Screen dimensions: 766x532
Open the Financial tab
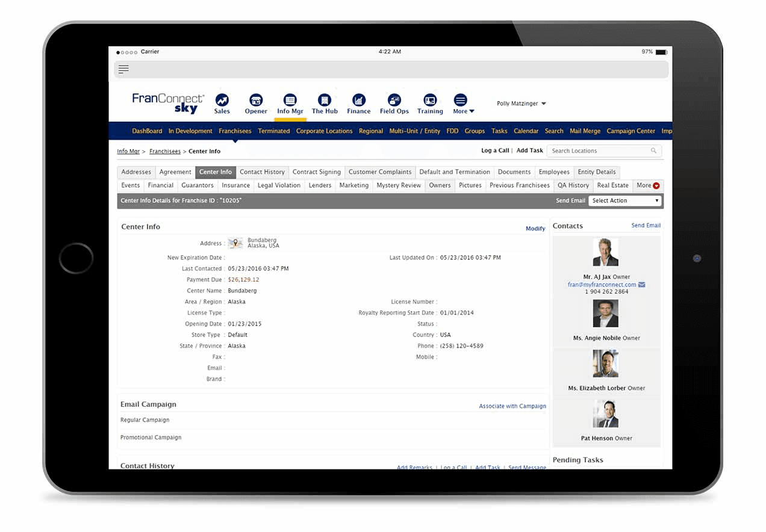161,185
